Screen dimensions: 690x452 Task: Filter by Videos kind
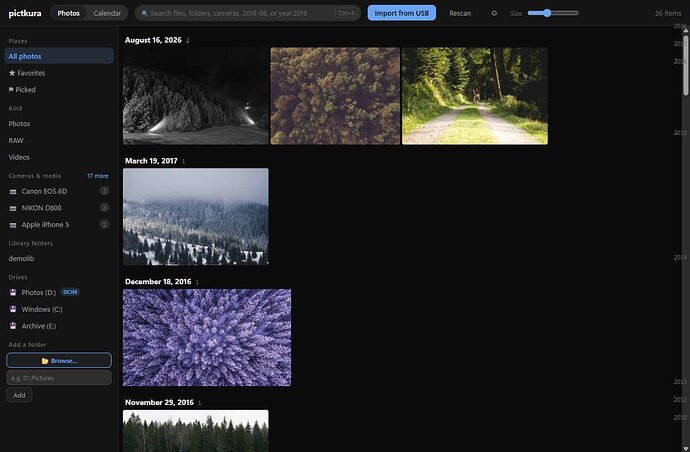[59, 157]
